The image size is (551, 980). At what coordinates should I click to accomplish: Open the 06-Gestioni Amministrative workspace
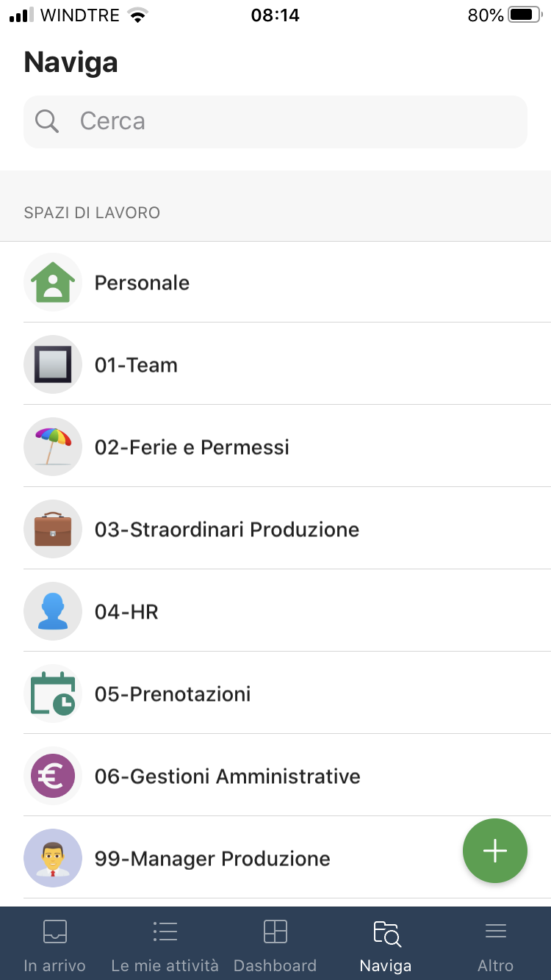tap(228, 777)
